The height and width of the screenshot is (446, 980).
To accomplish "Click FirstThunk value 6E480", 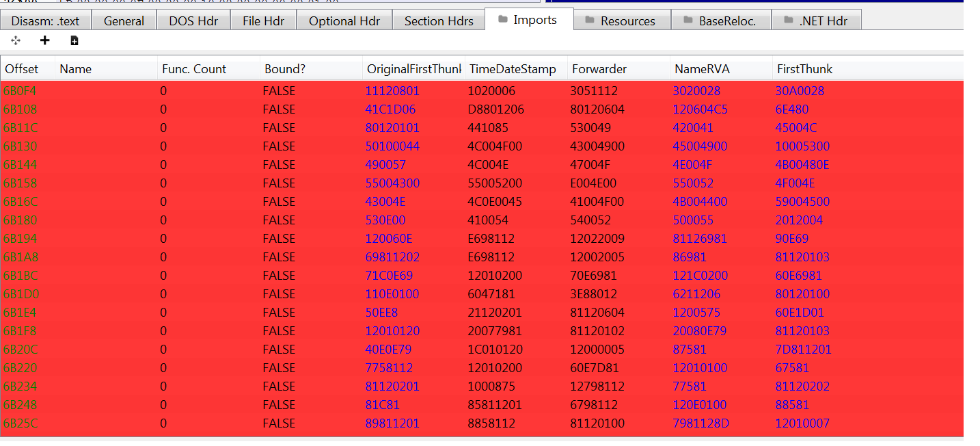I will point(791,109).
